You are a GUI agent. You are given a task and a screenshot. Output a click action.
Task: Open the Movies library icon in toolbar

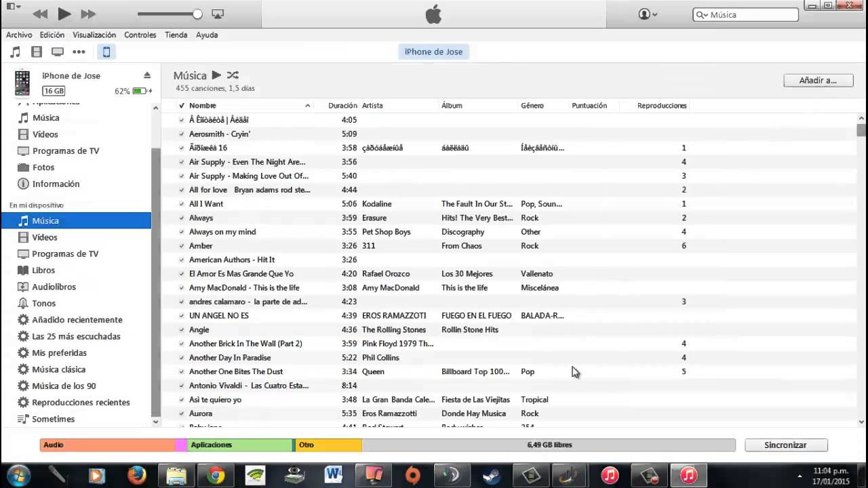[37, 52]
